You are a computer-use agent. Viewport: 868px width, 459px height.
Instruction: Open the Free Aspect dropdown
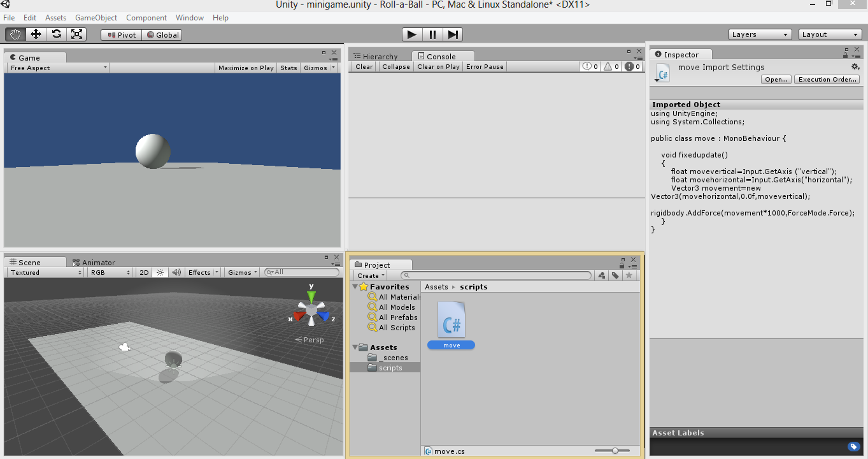tap(58, 68)
